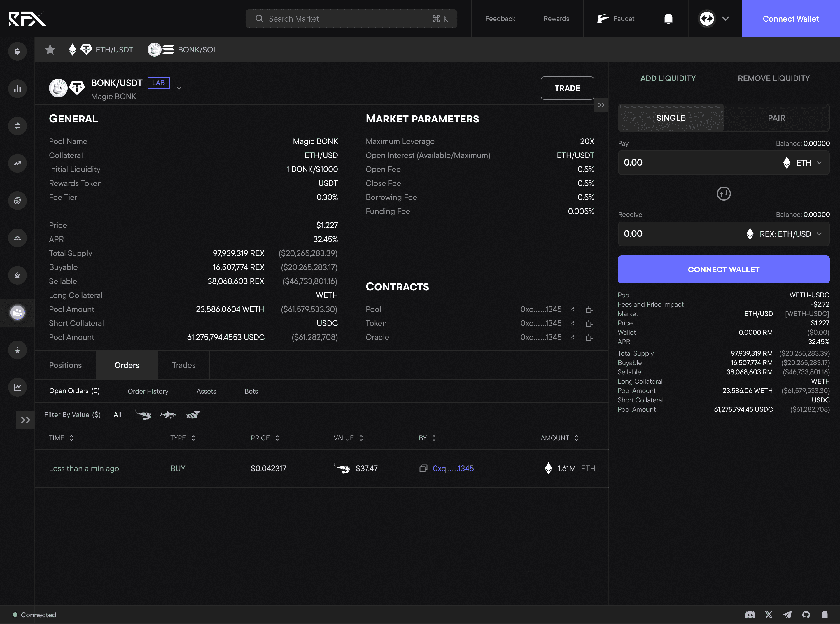Select SINGLE liquidity mode
Viewport: 840px width, 624px height.
point(670,118)
